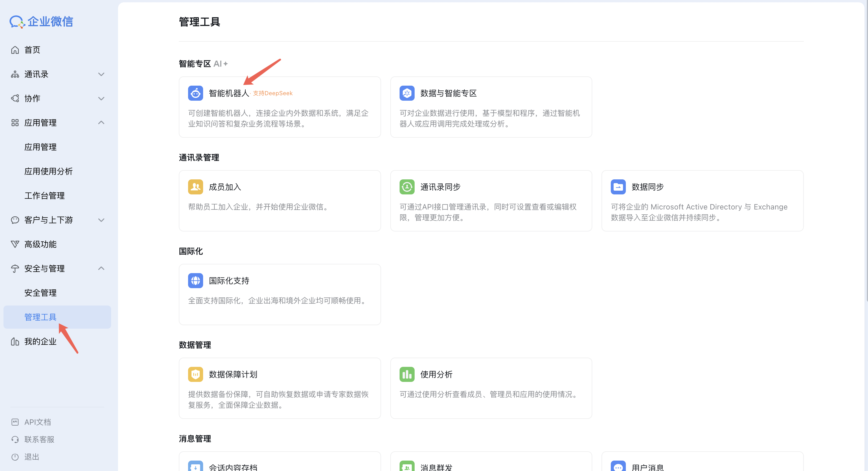Click the 智能机器人 robot icon
This screenshot has width=868, height=471.
click(195, 93)
